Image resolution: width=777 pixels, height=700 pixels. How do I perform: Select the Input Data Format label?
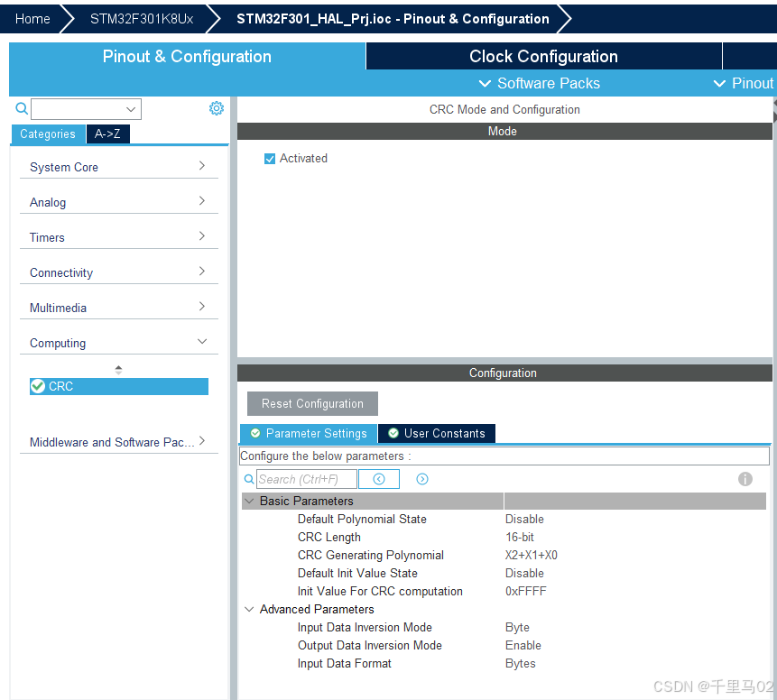(345, 663)
